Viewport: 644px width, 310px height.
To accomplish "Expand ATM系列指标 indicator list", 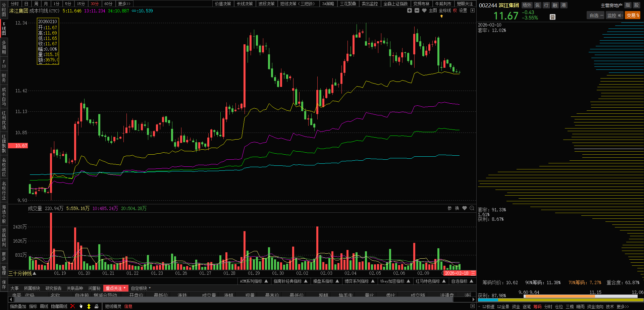I will 254,281.
